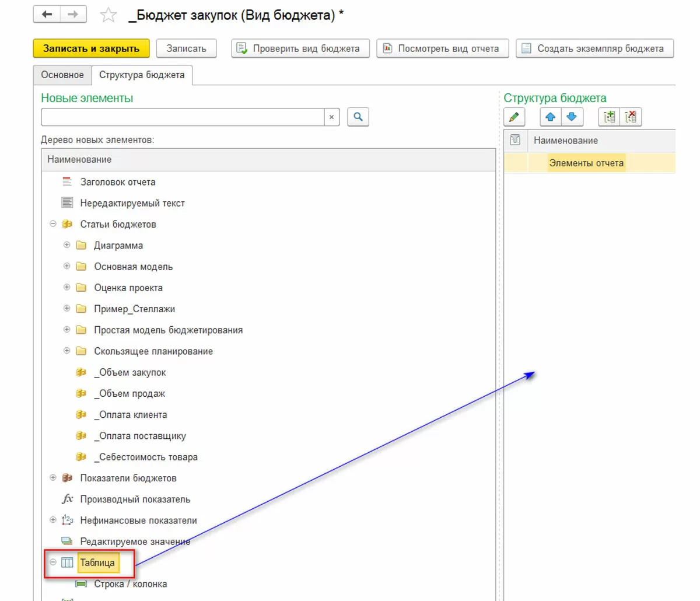Click the Строка / колонка icon
Screen dimensions: 700x601
(81, 583)
